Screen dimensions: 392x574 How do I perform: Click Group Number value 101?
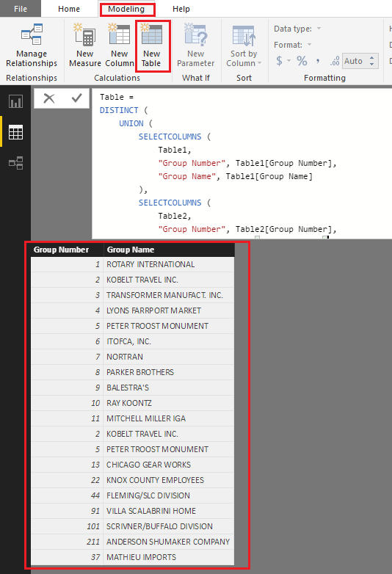click(67, 526)
